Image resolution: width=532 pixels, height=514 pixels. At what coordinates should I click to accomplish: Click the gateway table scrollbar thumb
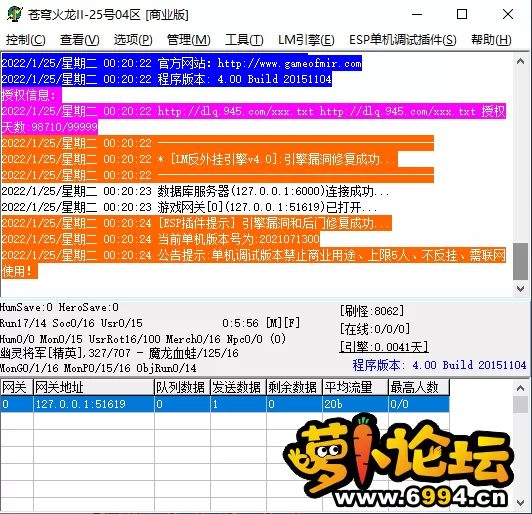[x=520, y=405]
